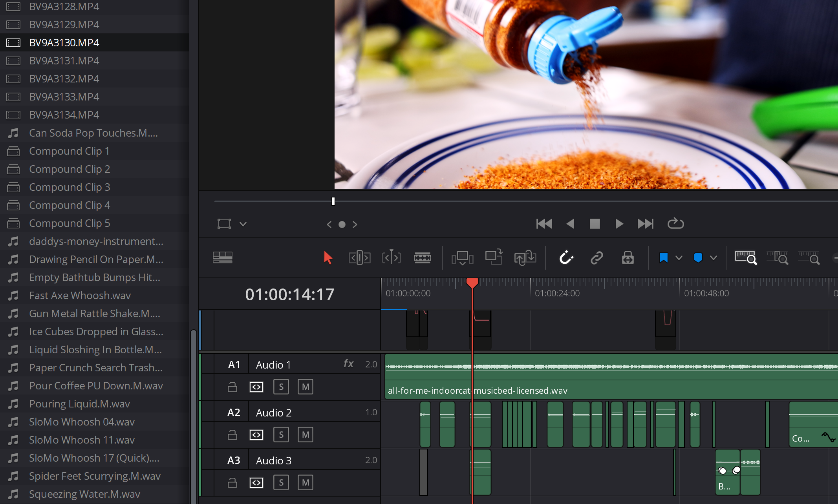This screenshot has height=504, width=838.
Task: Open the timeline view options icon
Action: (x=223, y=258)
